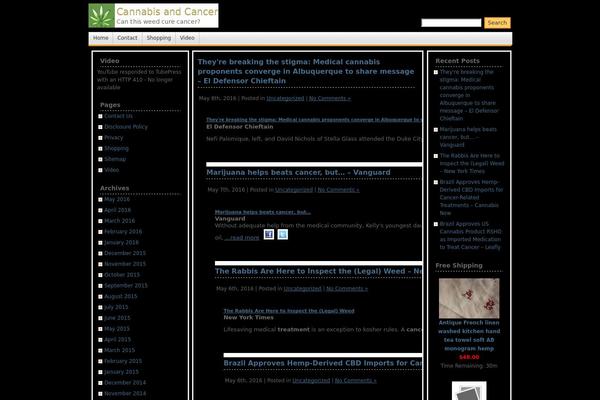Screen dimensions: 600x400
Task: Open the March 2015 archive
Action: (119, 350)
